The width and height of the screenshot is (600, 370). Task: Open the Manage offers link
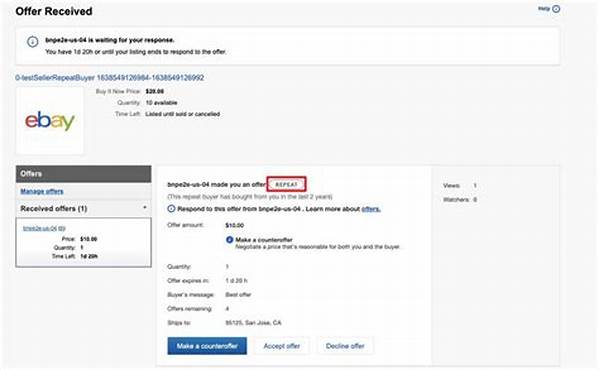(42, 191)
